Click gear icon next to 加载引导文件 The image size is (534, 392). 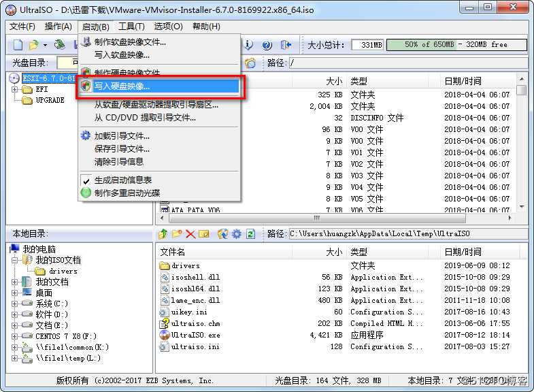(x=86, y=135)
